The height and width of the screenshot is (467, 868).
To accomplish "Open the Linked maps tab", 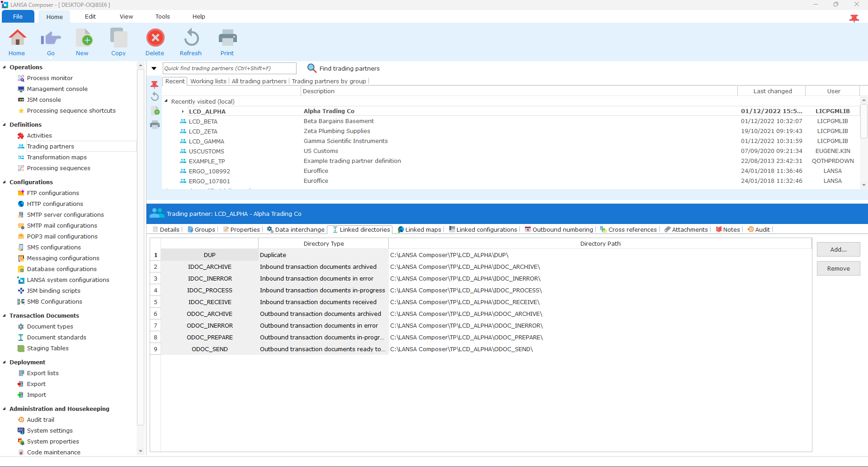I will click(419, 230).
